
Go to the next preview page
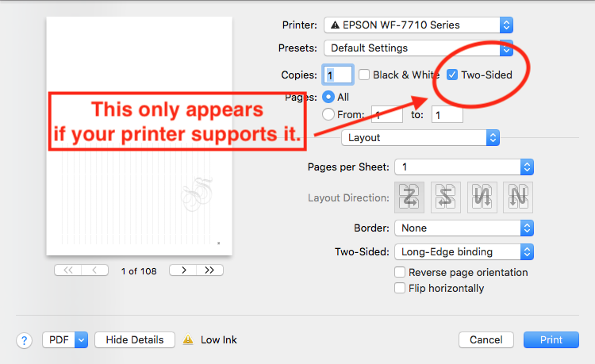click(x=183, y=270)
